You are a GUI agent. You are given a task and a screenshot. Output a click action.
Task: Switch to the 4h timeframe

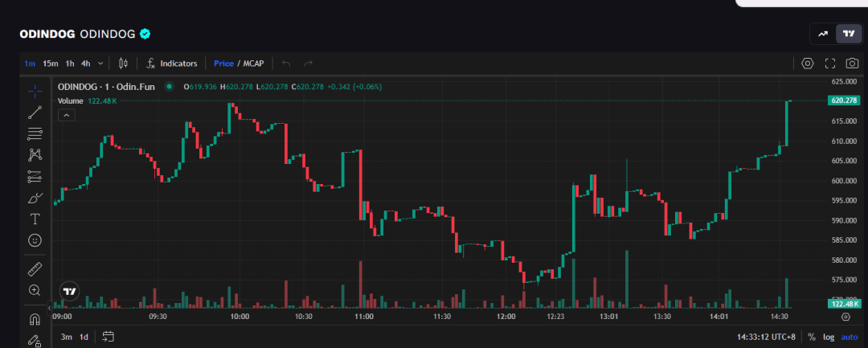click(x=86, y=63)
